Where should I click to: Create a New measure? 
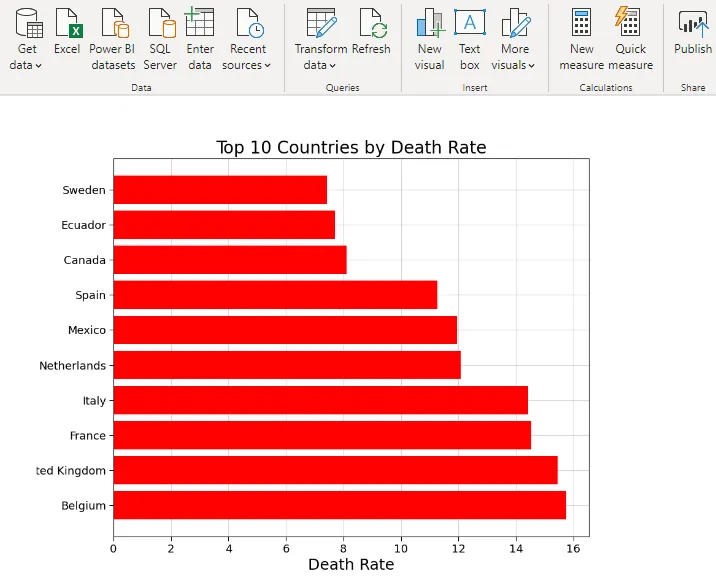(x=581, y=24)
